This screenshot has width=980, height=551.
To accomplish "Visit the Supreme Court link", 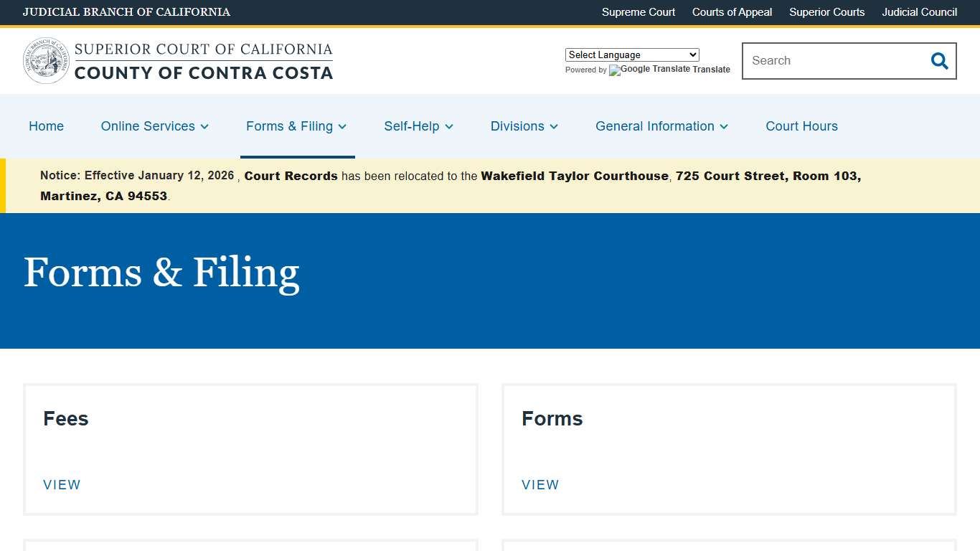I will coord(638,12).
